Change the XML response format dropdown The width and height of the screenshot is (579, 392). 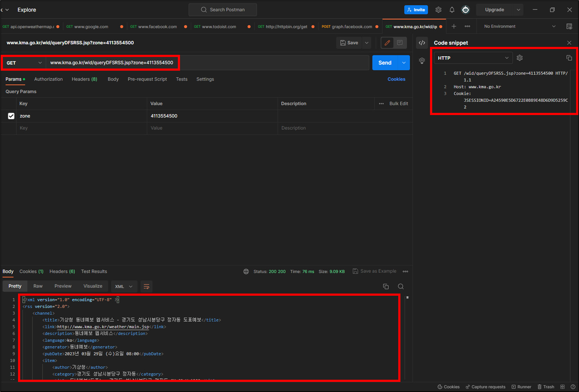coord(124,286)
